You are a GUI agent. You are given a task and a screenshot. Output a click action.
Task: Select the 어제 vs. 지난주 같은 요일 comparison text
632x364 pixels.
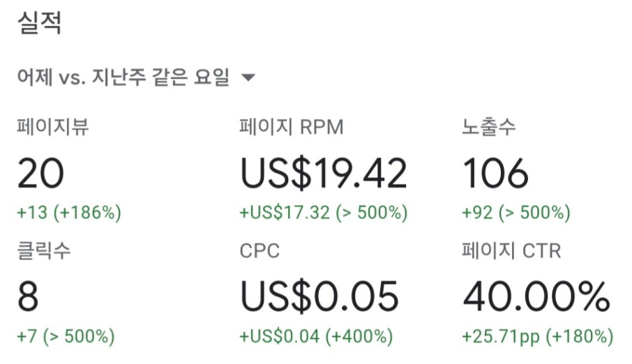point(123,77)
